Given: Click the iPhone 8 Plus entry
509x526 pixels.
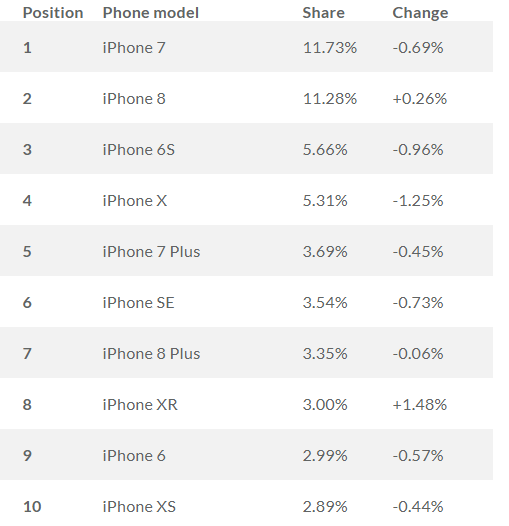Looking at the screenshot, I should pyautogui.click(x=151, y=354).
